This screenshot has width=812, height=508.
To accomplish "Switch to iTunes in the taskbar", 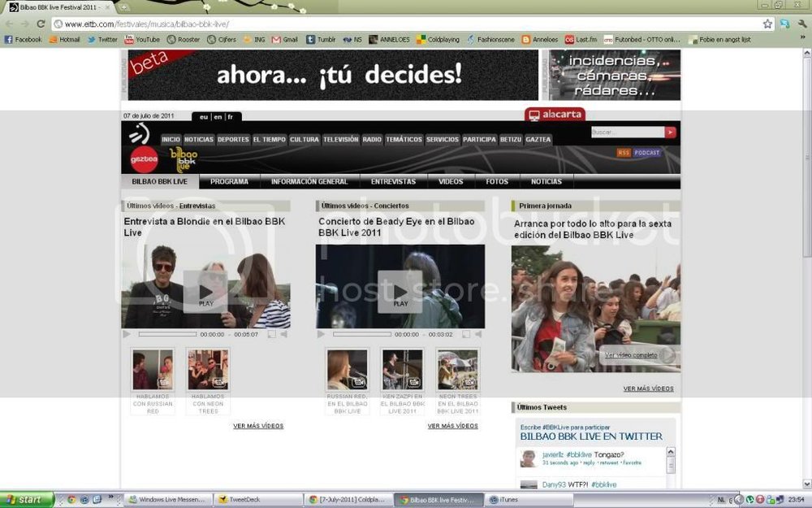I will [529, 500].
